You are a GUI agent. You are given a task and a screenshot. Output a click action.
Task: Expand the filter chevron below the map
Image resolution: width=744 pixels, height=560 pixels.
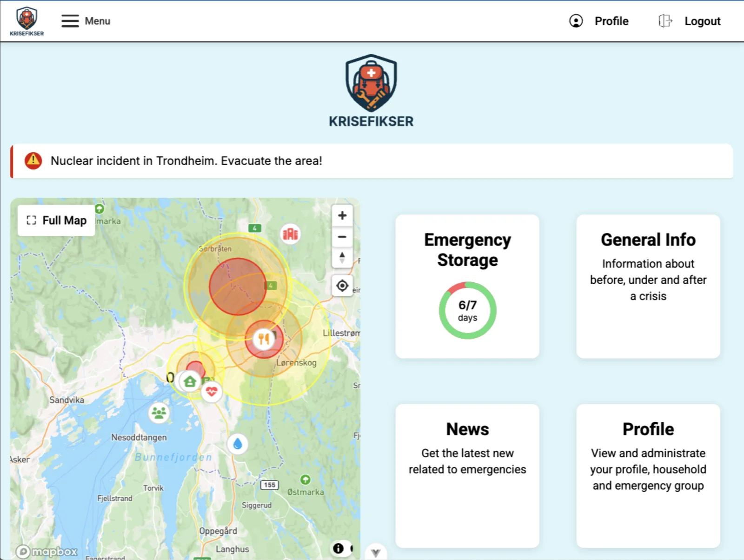point(376,553)
